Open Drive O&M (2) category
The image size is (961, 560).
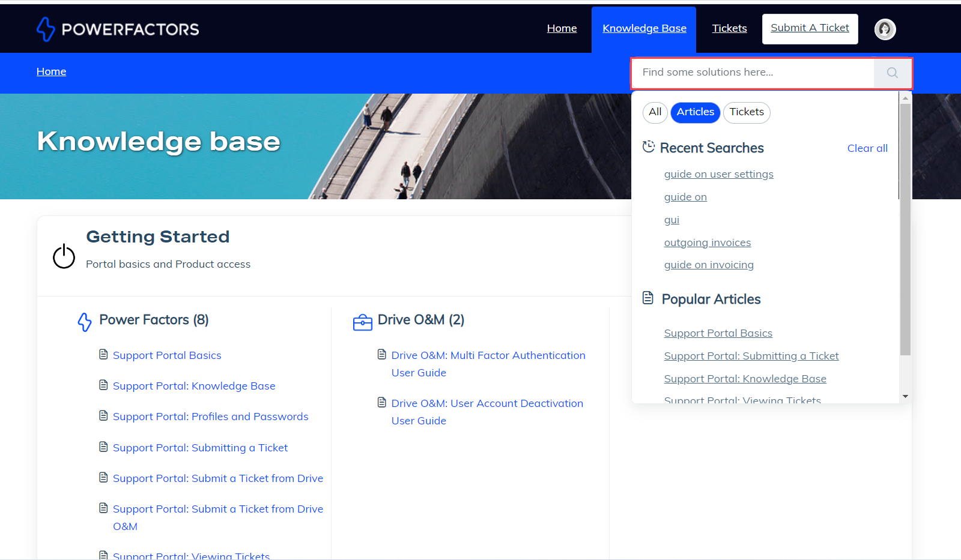point(420,320)
